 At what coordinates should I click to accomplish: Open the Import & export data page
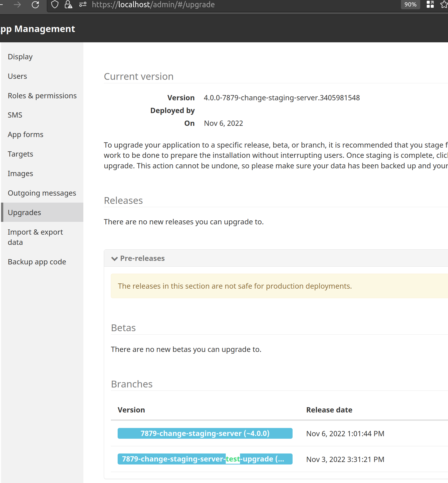[x=35, y=237]
